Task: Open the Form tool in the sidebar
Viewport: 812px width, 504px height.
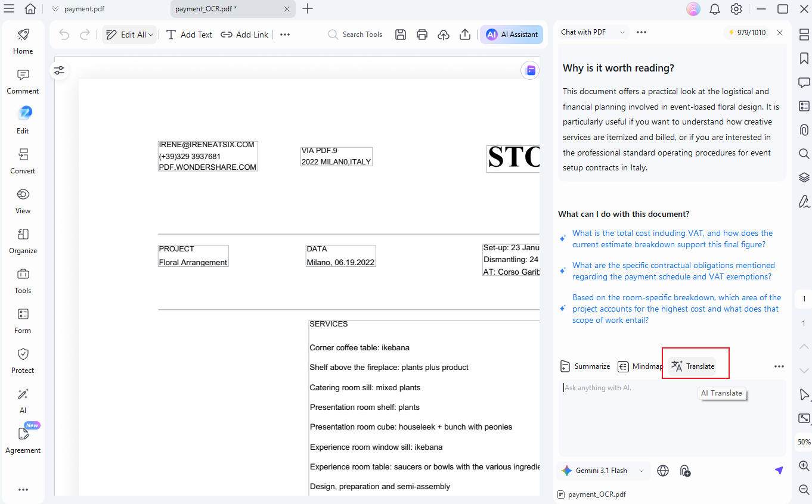Action: point(23,321)
